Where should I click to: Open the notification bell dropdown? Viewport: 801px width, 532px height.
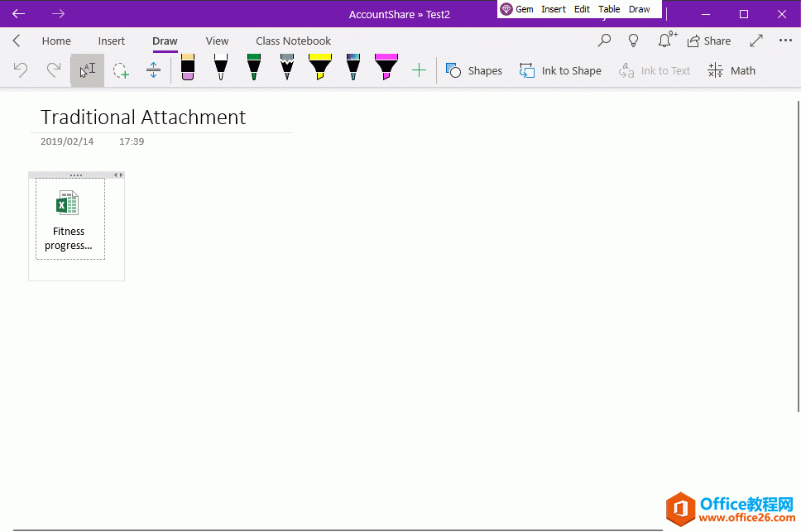pyautogui.click(x=665, y=40)
